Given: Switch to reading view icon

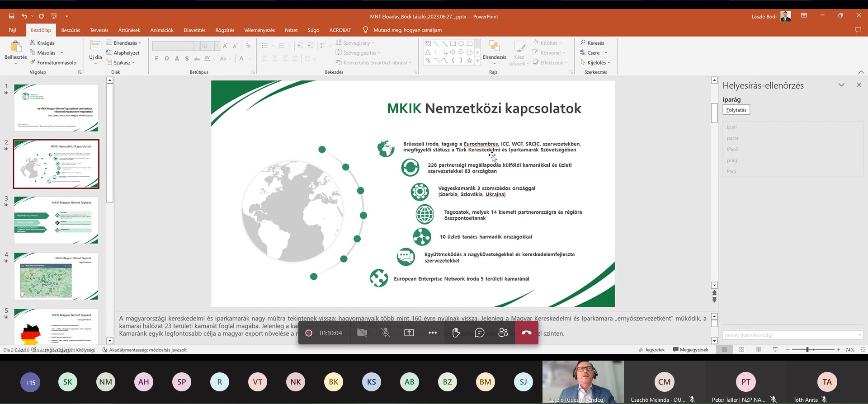Looking at the screenshot, I should click(x=758, y=350).
